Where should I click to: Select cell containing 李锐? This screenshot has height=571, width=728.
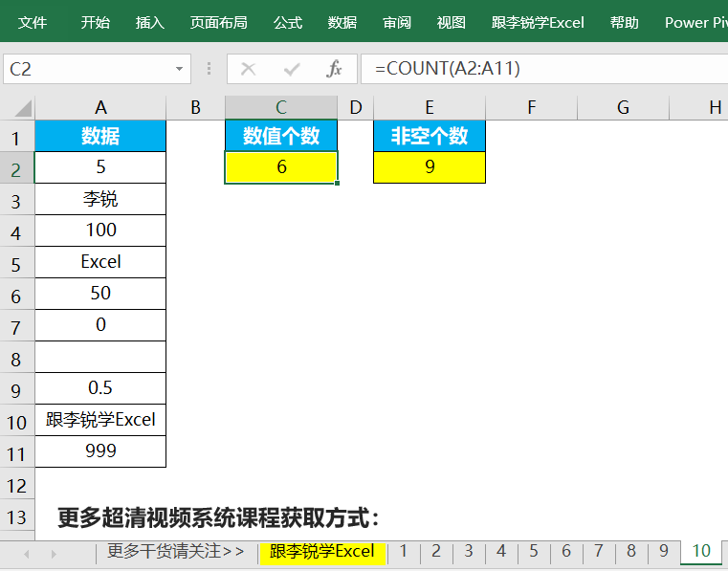100,199
